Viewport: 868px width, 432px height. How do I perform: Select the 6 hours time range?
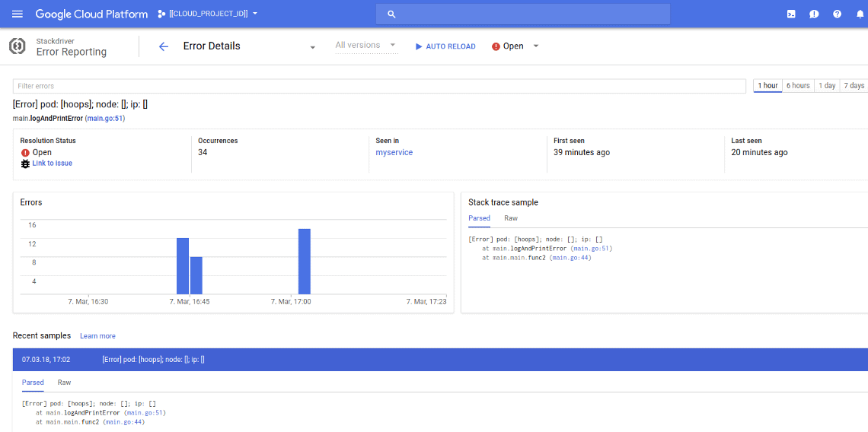point(798,86)
